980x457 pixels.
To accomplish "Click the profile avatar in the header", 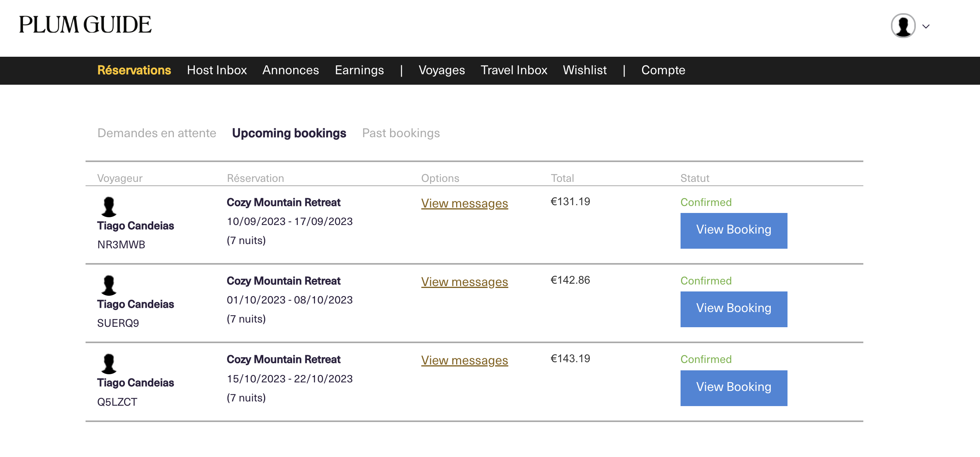I will [x=903, y=26].
